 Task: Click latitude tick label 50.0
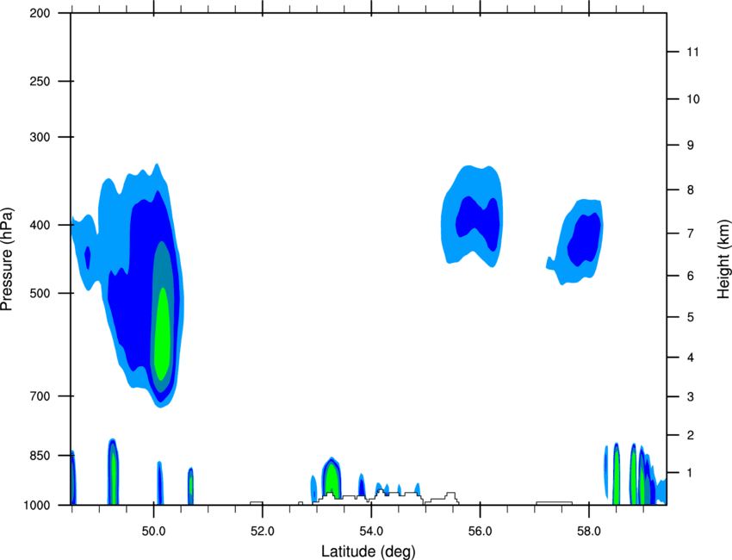153,532
